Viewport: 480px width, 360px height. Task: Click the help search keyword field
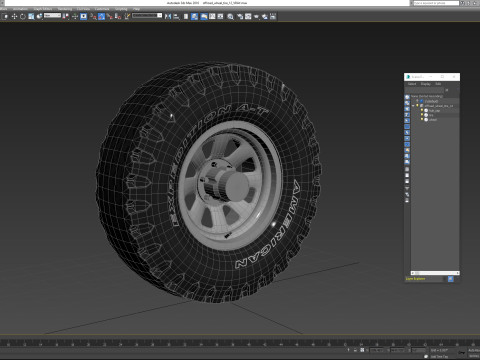click(x=436, y=3)
